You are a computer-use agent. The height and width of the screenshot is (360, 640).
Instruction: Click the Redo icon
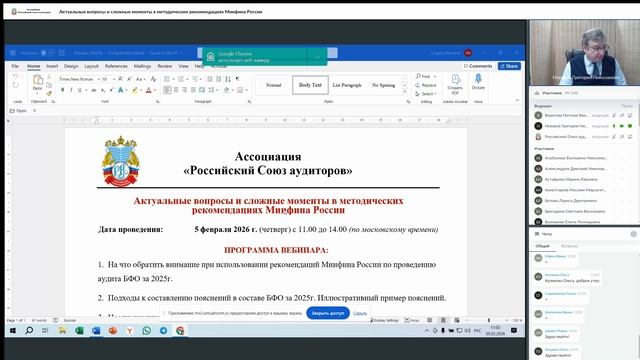[16, 85]
